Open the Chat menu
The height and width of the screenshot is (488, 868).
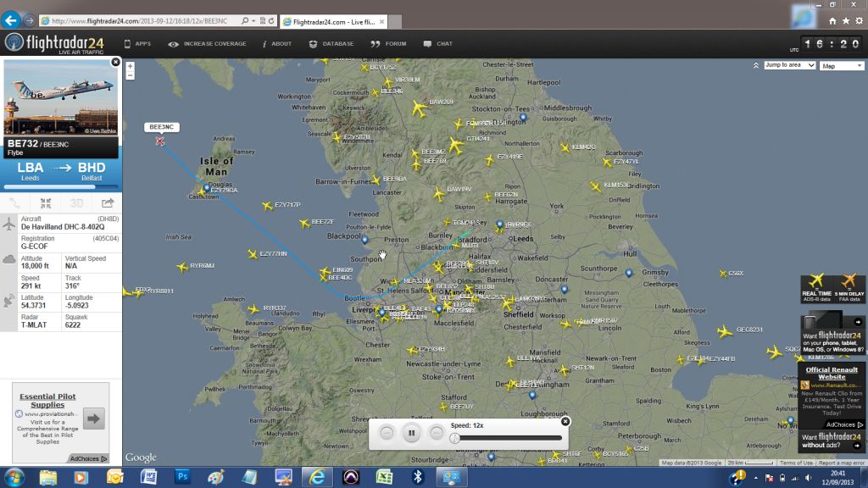coord(438,44)
